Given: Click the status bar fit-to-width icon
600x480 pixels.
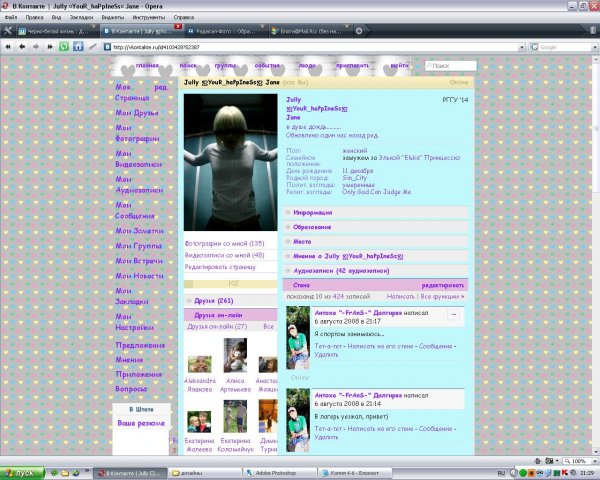Looking at the screenshot, I should (538, 461).
